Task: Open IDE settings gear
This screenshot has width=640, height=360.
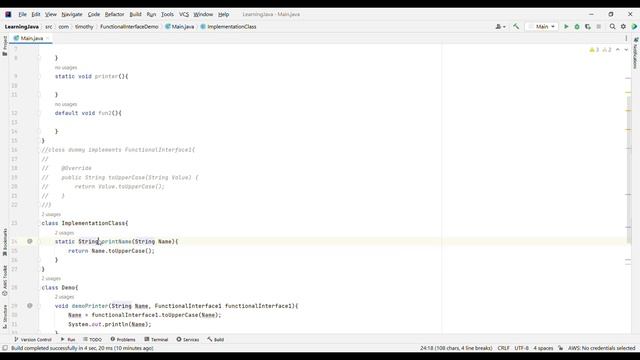Action: click(623, 27)
